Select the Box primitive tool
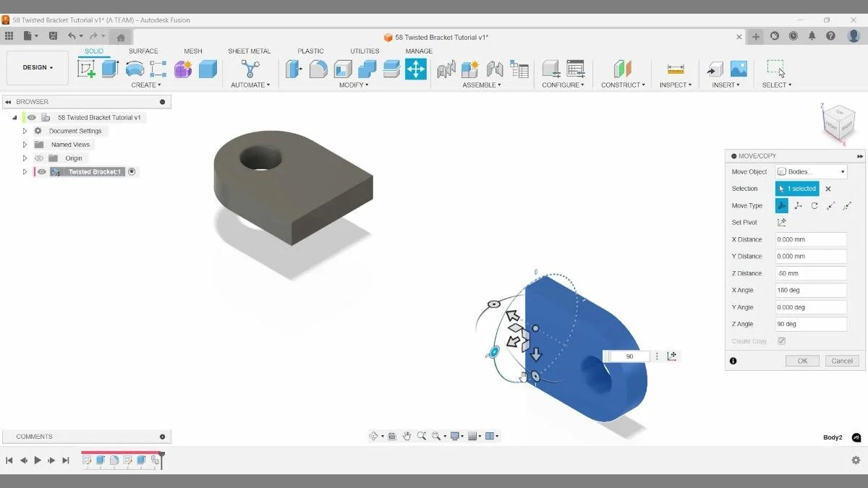The image size is (868, 488). (x=208, y=69)
